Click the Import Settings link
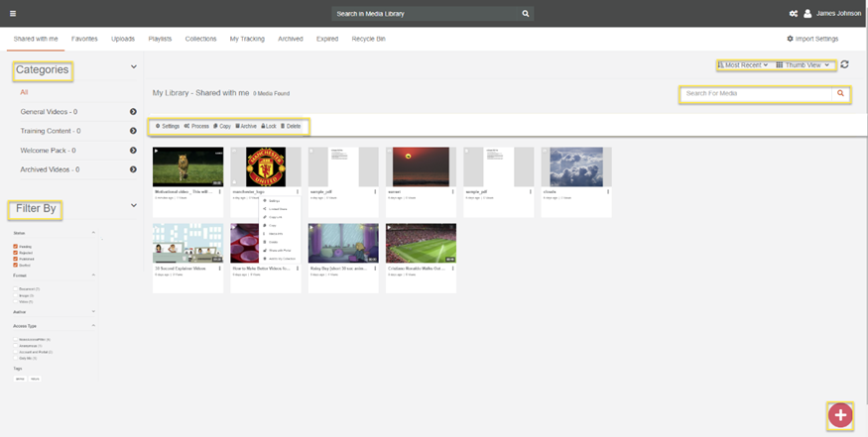Image resolution: width=868 pixels, height=437 pixels. (812, 39)
